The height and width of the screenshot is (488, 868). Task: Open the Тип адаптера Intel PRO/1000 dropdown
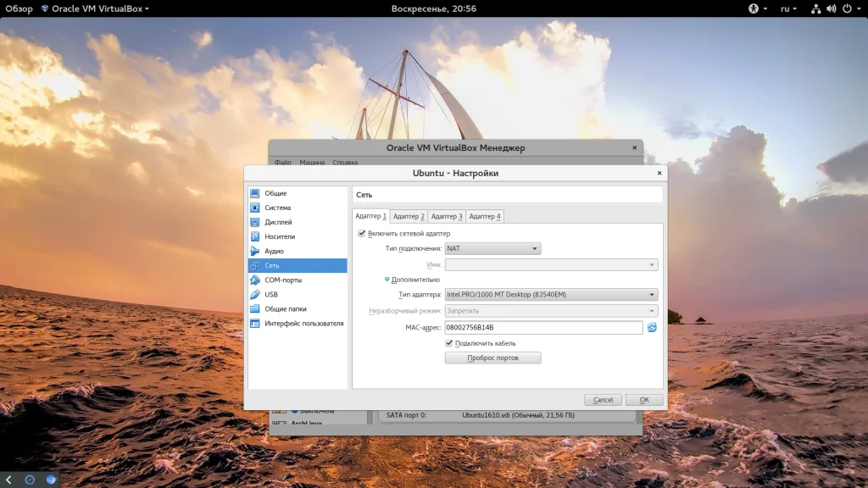coord(551,294)
